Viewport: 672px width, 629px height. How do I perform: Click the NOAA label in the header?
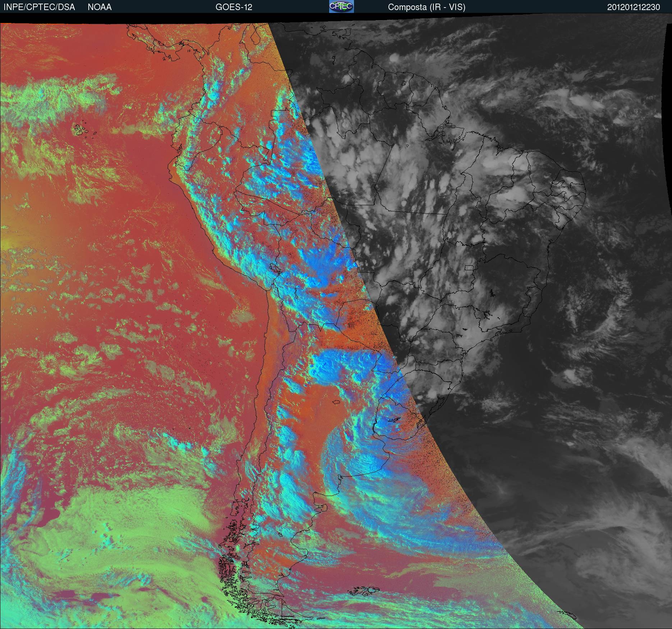(x=100, y=7)
